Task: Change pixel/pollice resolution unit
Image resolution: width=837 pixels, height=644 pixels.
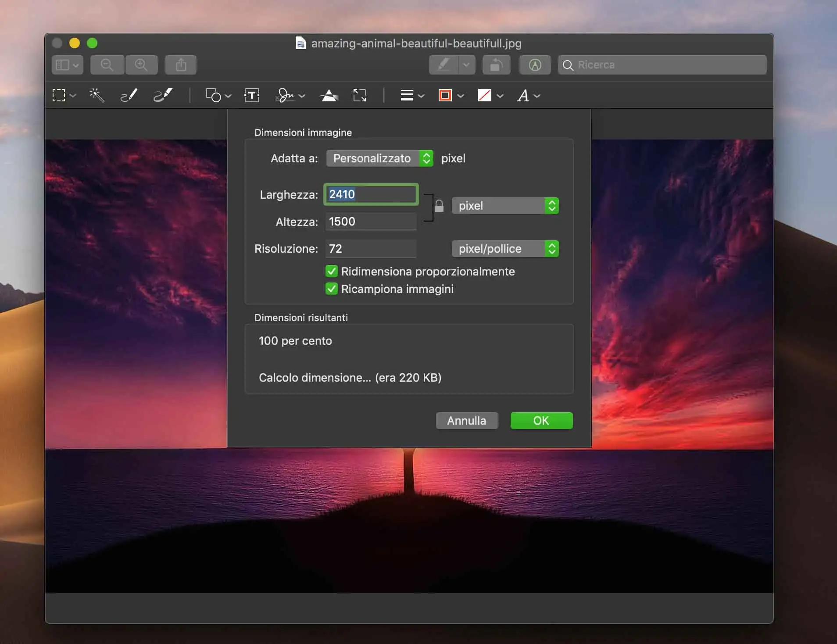Action: (504, 249)
